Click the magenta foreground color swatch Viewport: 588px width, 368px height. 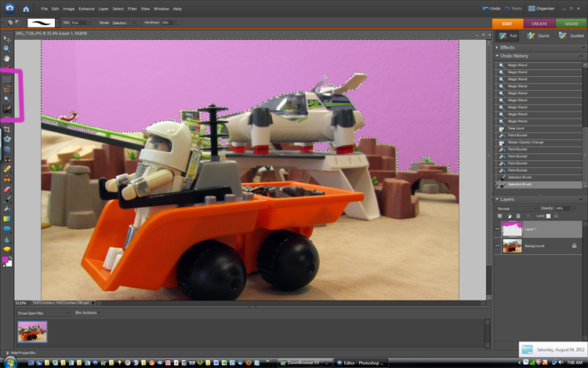(x=6, y=260)
